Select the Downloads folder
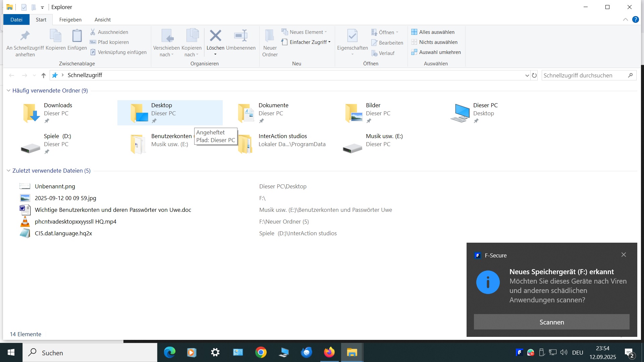This screenshot has height=362, width=644. 62,113
